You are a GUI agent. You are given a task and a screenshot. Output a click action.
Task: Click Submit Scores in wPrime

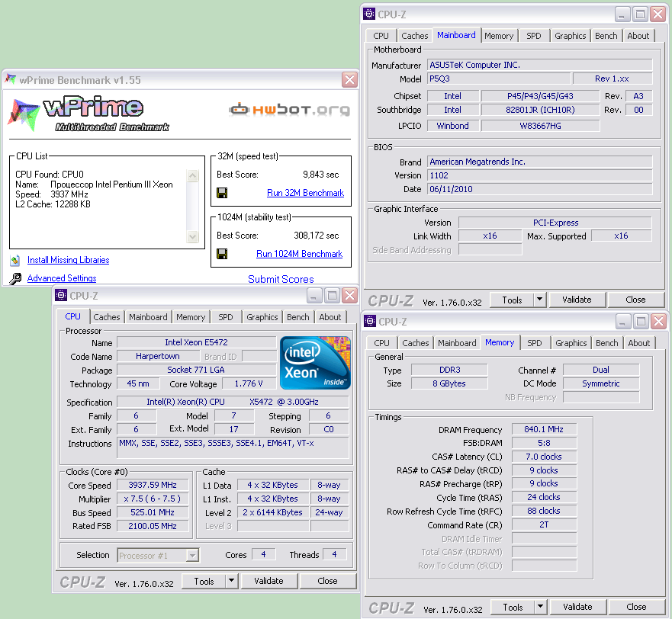point(281,279)
